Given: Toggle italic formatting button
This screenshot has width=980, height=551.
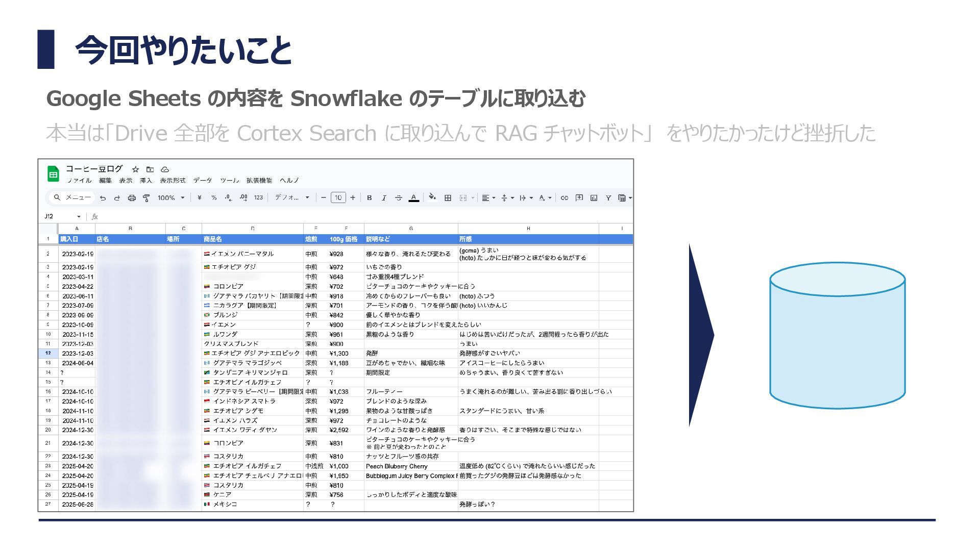Looking at the screenshot, I should [384, 198].
